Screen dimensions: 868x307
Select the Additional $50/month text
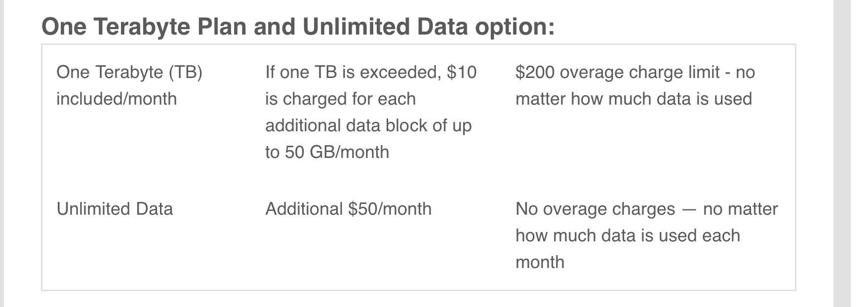348,209
